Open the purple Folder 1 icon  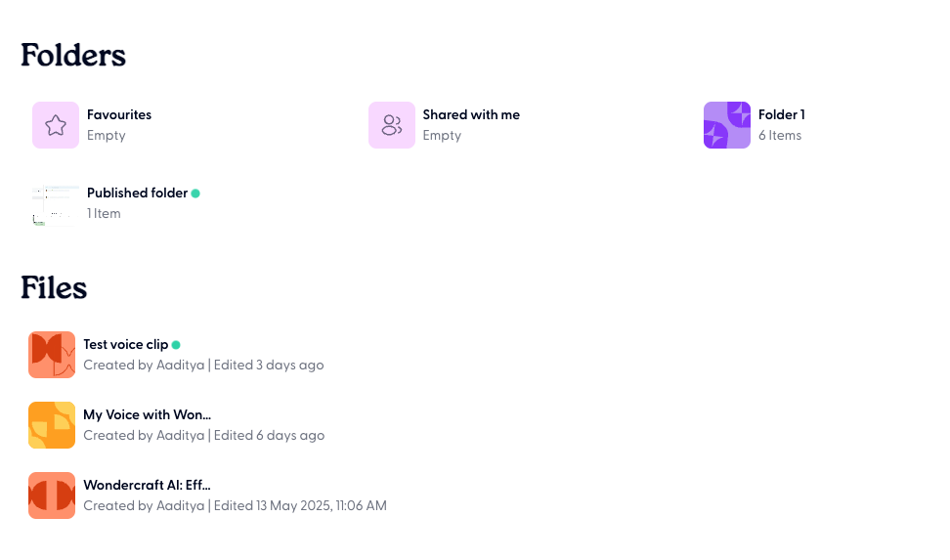(x=727, y=125)
